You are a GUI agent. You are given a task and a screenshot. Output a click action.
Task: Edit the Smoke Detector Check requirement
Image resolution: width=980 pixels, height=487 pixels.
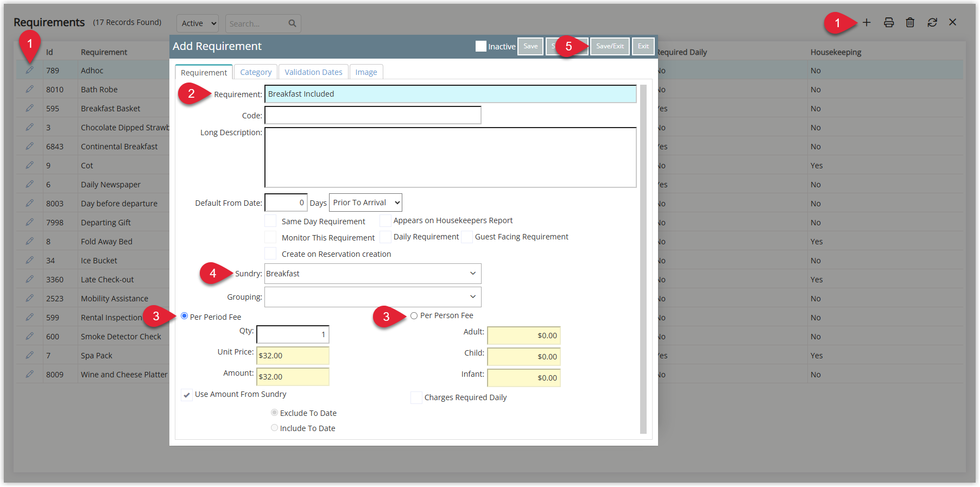point(29,336)
